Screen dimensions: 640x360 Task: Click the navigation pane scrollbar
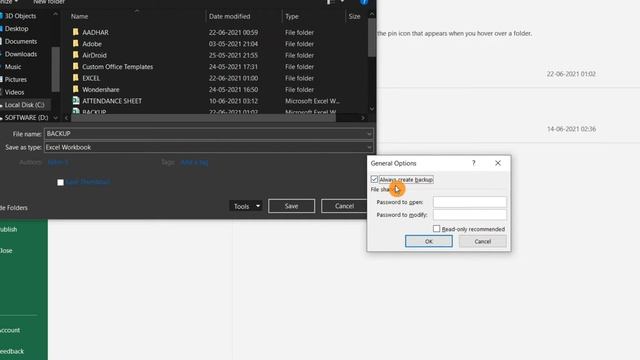click(56, 69)
